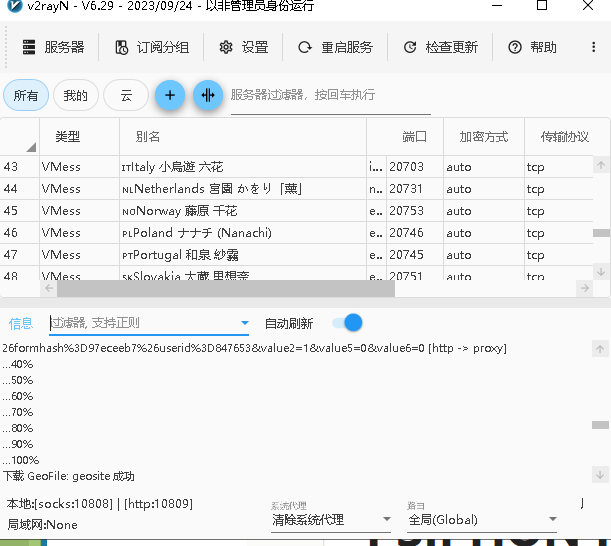Select the 所有 group tab
The image size is (611, 546).
26,95
